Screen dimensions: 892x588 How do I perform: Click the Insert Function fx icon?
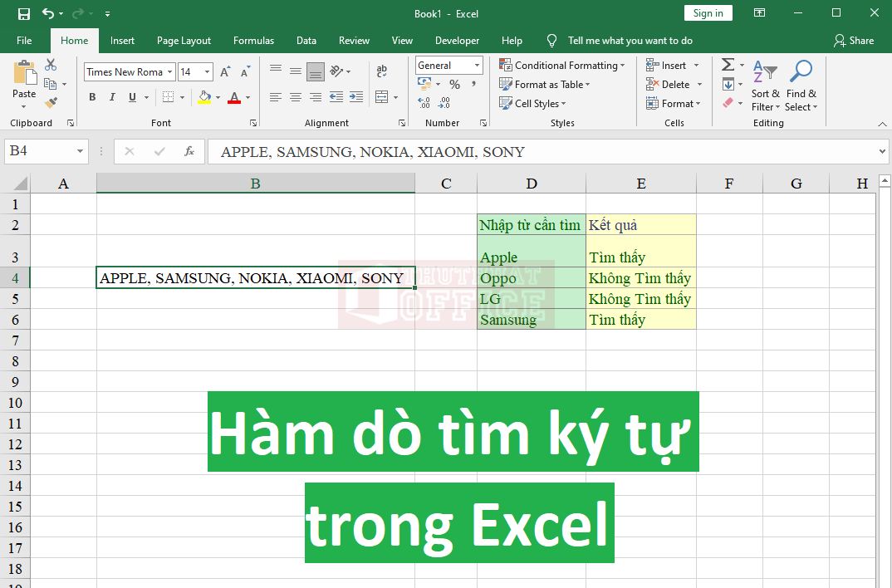coord(189,152)
